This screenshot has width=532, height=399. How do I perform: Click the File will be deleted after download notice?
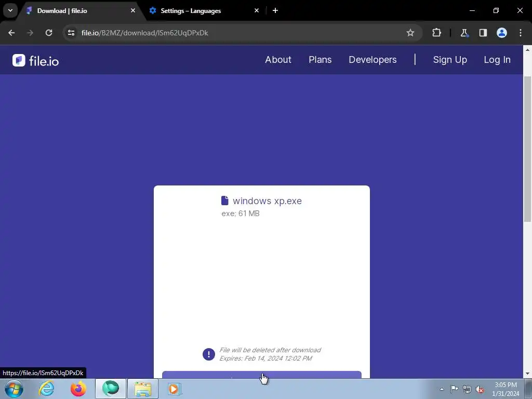(x=270, y=350)
